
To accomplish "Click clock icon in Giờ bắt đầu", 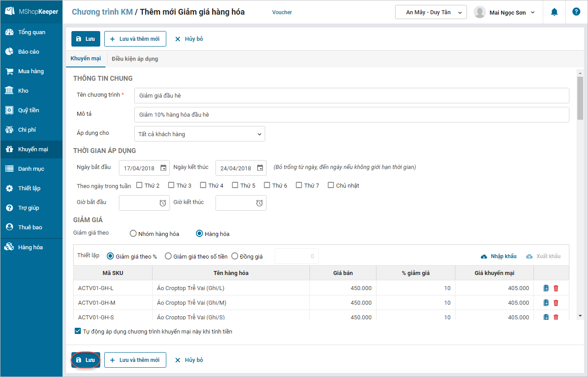I will click(163, 203).
